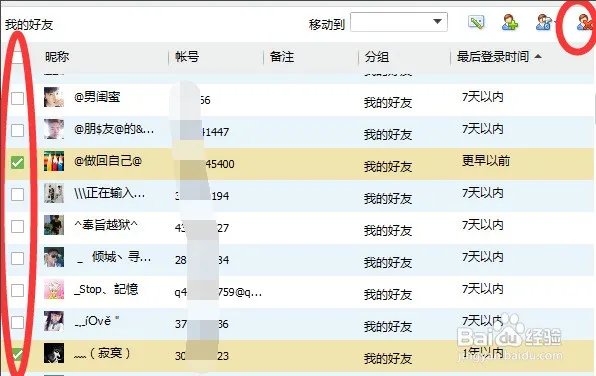Click the pink avatar of _Stop、記憶
The width and height of the screenshot is (596, 376).
[54, 289]
